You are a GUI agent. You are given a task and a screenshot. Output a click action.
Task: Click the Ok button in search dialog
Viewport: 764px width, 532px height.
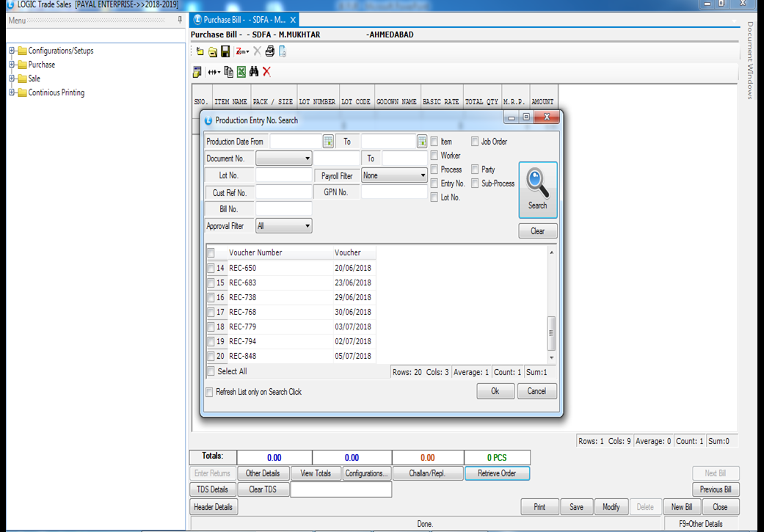495,391
